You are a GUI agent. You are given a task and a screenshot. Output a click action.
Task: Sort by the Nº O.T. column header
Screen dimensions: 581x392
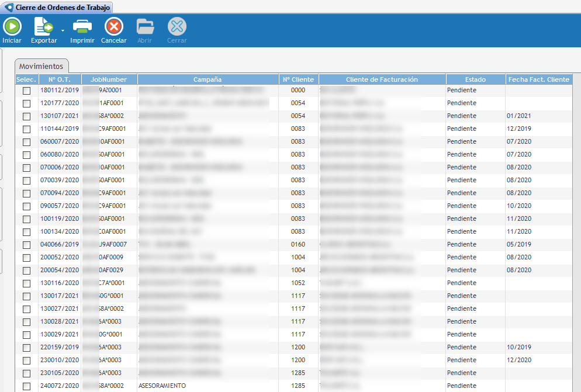click(x=60, y=79)
